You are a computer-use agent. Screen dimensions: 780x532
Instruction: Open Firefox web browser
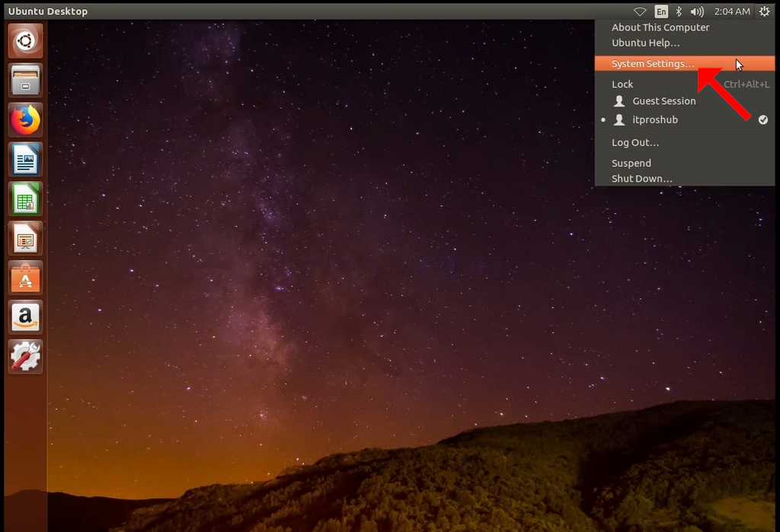(x=25, y=119)
